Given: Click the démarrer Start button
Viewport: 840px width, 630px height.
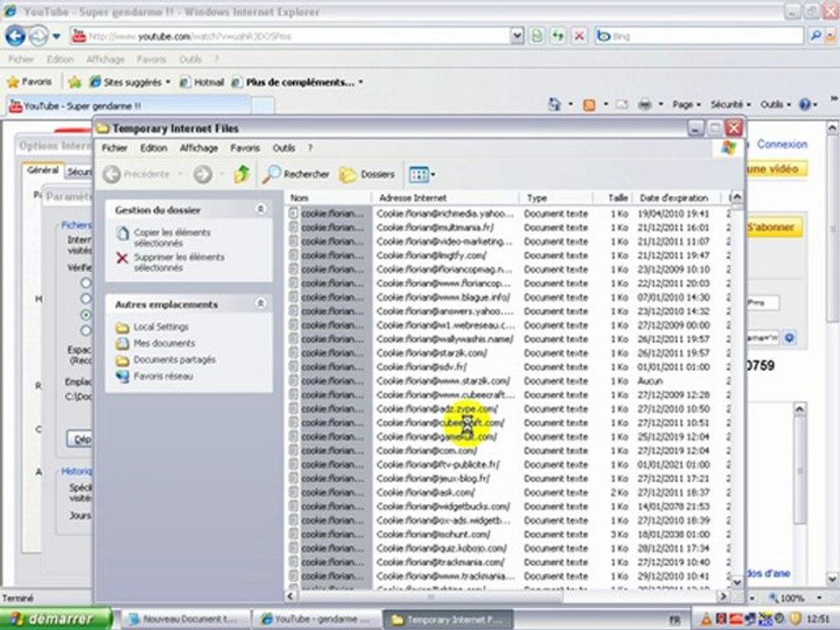Looking at the screenshot, I should (x=57, y=619).
